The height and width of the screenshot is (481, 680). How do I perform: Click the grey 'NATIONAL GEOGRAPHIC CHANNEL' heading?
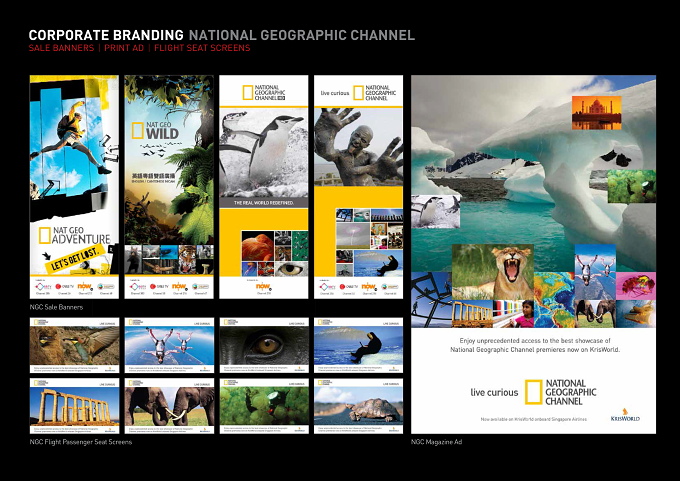[302, 35]
